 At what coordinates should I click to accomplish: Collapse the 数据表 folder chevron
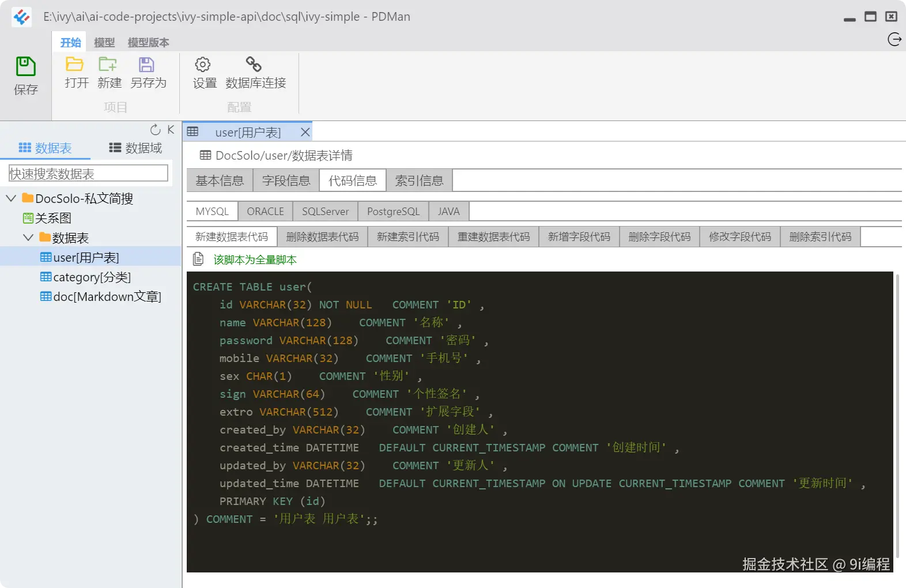[x=28, y=238]
